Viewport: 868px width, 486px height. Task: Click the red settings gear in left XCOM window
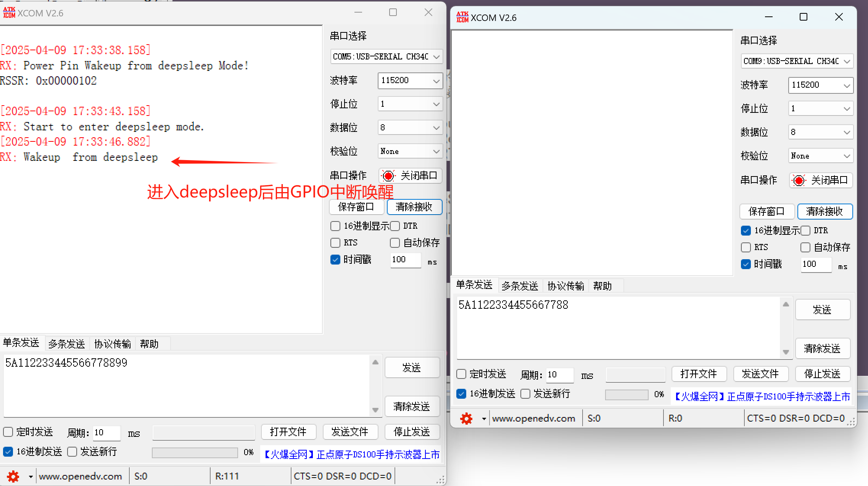(13, 476)
